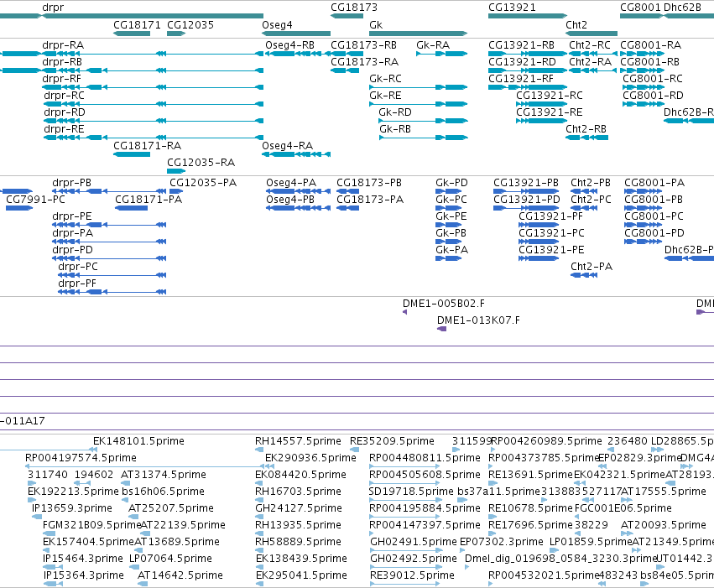Viewport: 714px width, 588px height.
Task: Select the CG18171 gene label
Action: pyautogui.click(x=137, y=25)
